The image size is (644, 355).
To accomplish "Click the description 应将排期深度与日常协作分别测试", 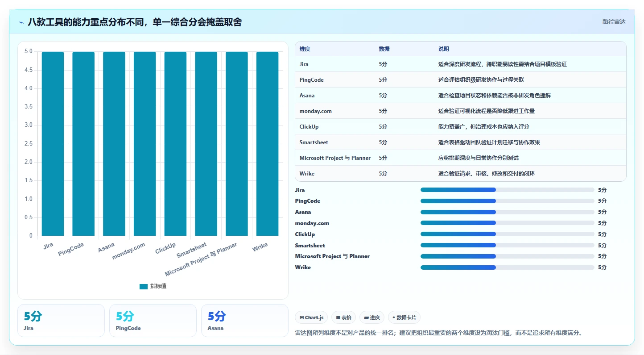I will [479, 158].
